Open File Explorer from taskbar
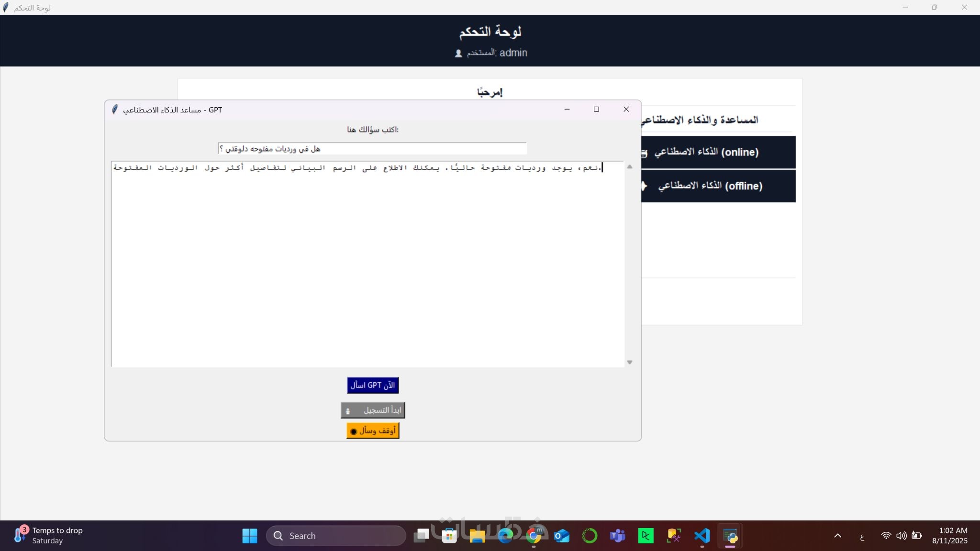Screen dimensions: 980x551 477,536
